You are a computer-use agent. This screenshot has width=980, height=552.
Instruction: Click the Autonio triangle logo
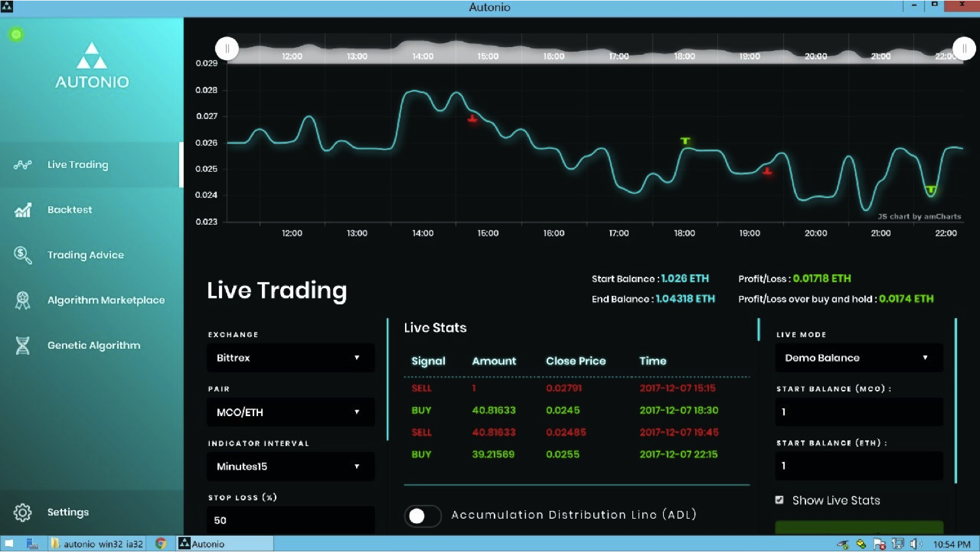pos(91,56)
